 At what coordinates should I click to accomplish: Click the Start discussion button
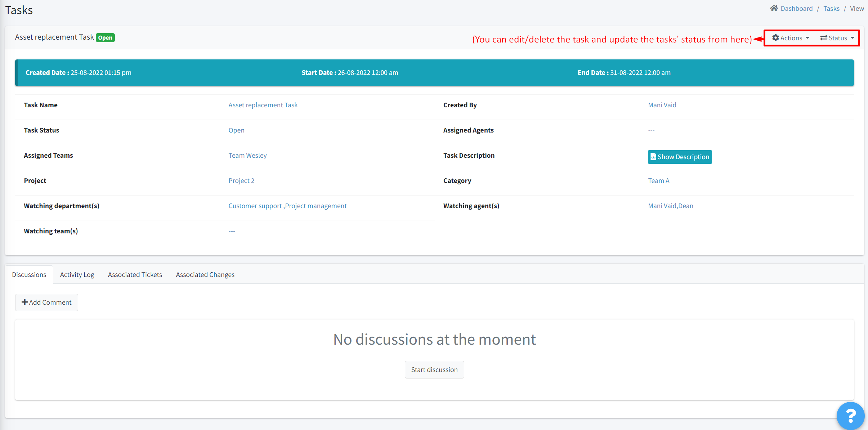pyautogui.click(x=434, y=369)
